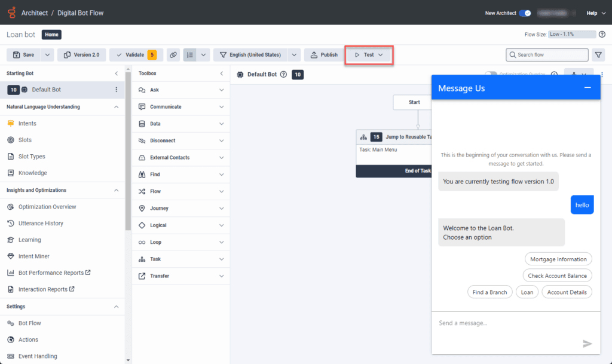Switch to the Home tab next to Loan bot

pos(51,34)
